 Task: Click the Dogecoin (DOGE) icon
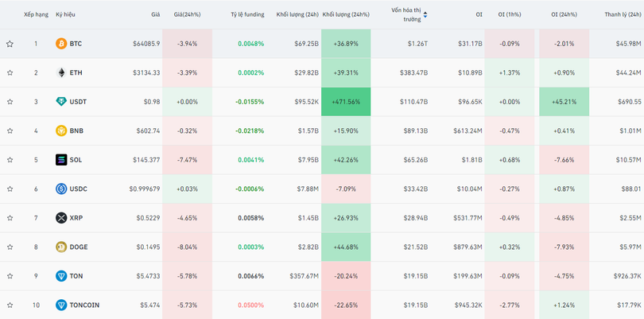[x=61, y=247]
